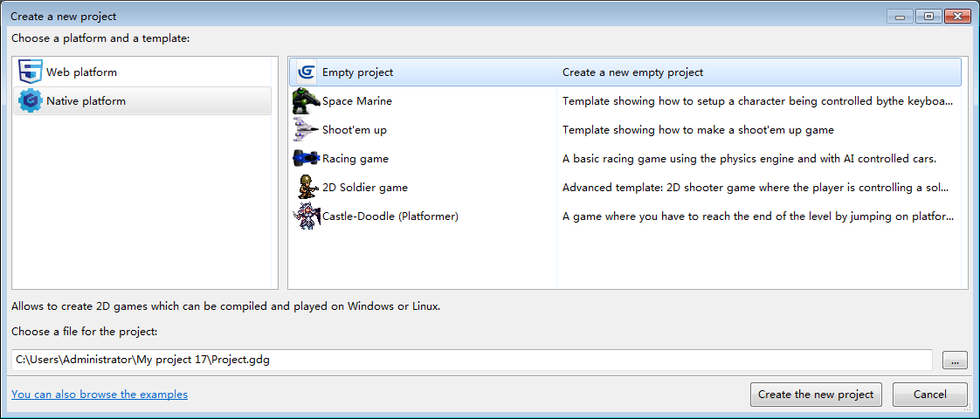This screenshot has height=419, width=980.
Task: Pick the Space Marine template description
Action: [757, 101]
